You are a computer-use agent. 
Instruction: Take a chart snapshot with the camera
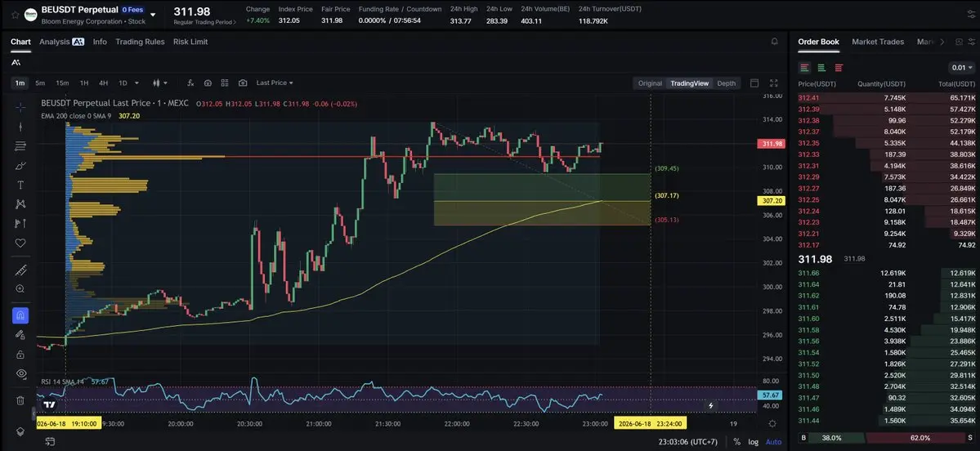click(x=243, y=83)
